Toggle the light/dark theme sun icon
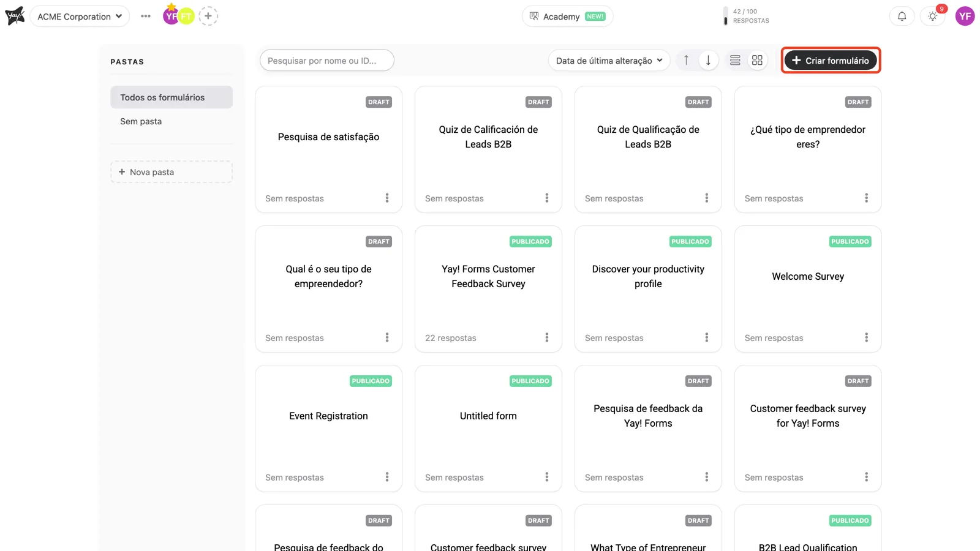The width and height of the screenshot is (980, 551). click(x=932, y=17)
